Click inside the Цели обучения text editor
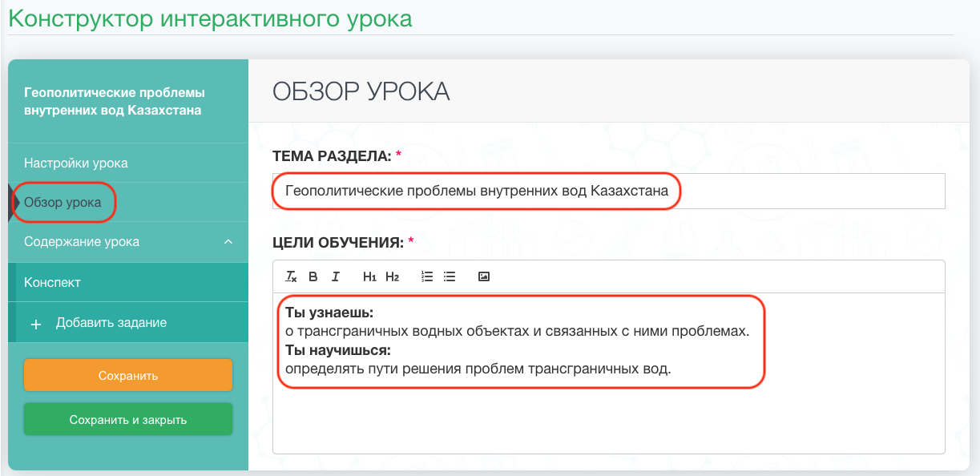This screenshot has height=476, width=980. pyautogui.click(x=608, y=373)
